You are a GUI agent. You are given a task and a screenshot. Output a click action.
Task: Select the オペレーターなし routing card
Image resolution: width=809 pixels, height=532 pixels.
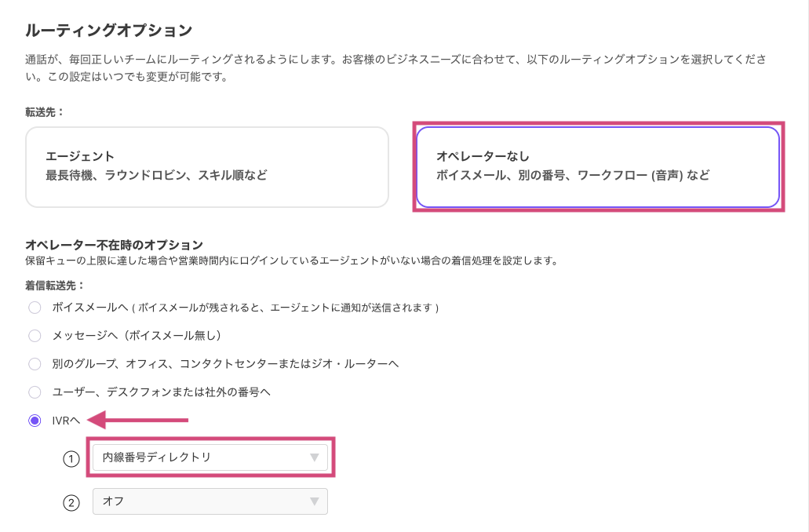(x=597, y=166)
